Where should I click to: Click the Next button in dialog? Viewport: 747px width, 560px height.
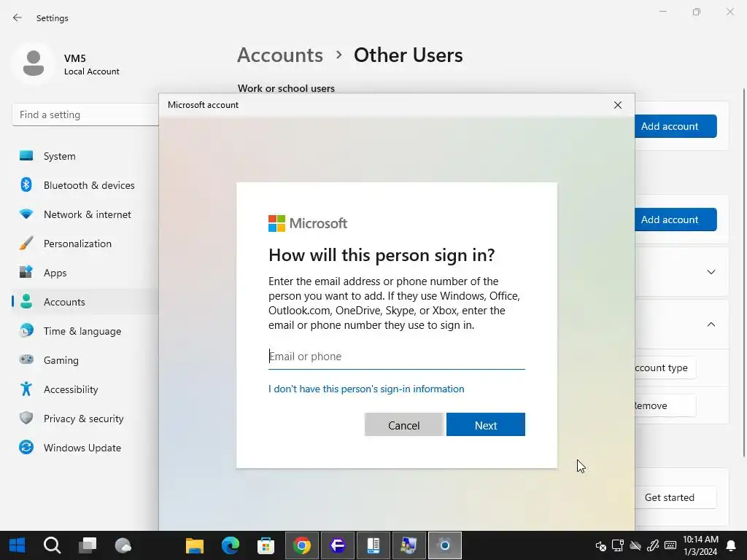click(x=485, y=425)
